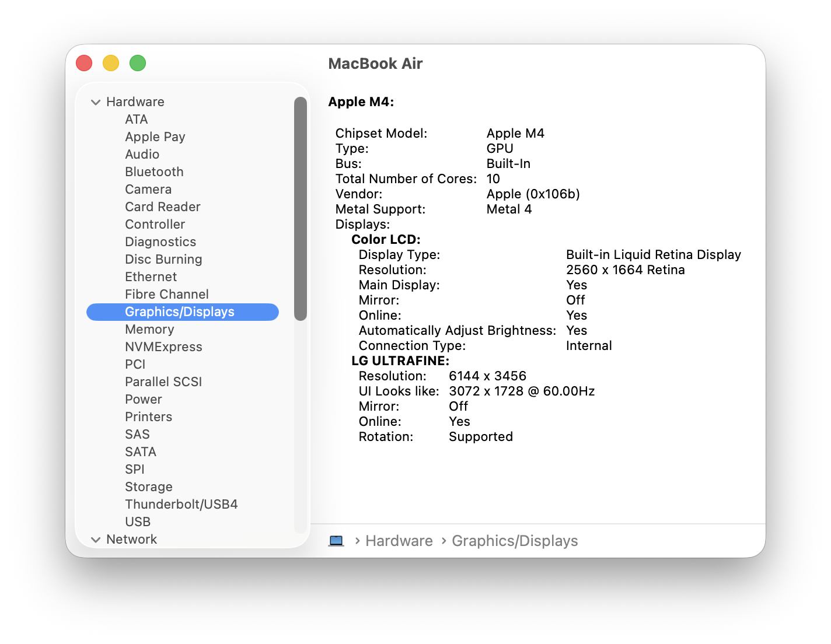Viewport: 831px width, 644px height.
Task: Select the highlighted Graphics/Displays row
Action: point(183,312)
